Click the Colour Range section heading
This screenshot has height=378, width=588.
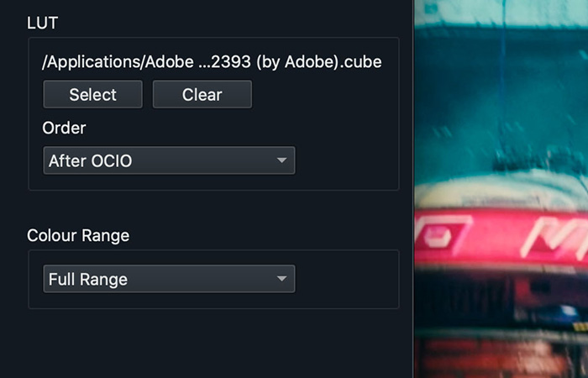point(78,236)
